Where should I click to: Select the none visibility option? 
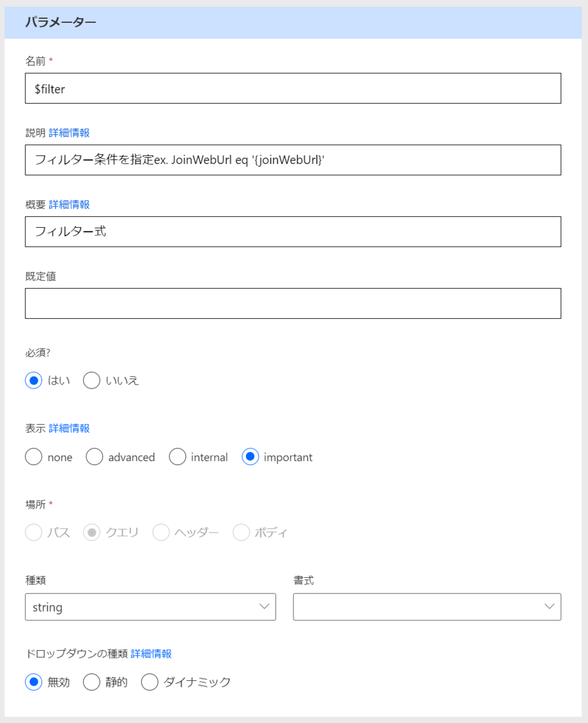34,457
